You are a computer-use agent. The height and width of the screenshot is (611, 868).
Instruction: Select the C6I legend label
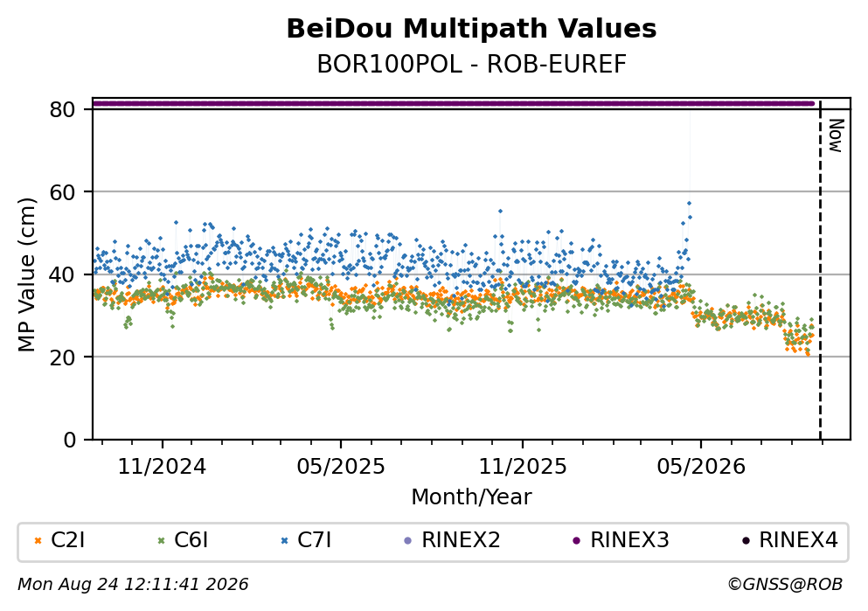[191, 540]
